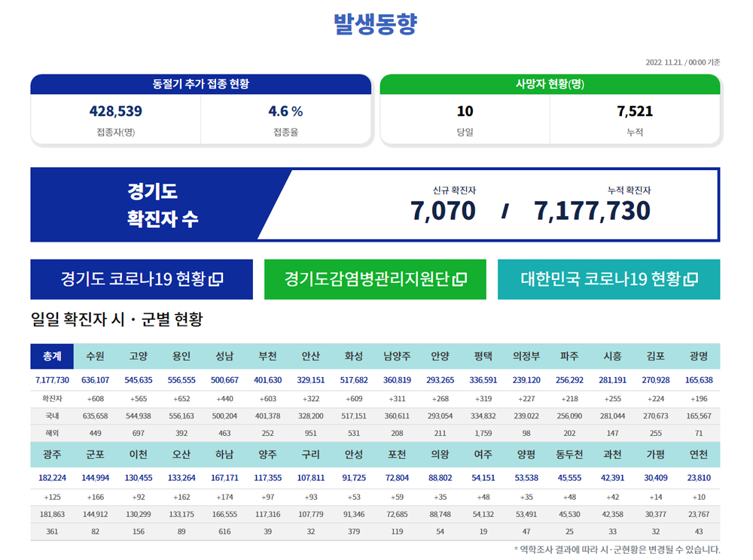Viewport: 753px width, 560px height.
Task: Click external-link icon on 경기도감염병관리지원단
Action: click(x=460, y=278)
